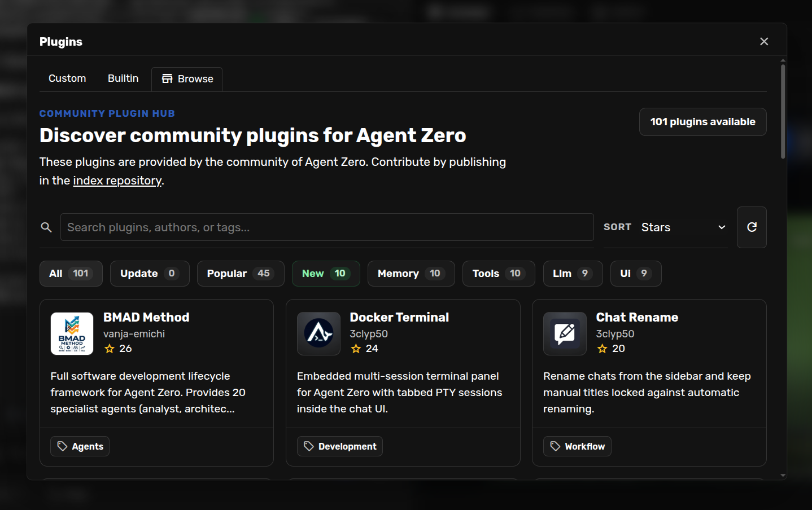Click the search magnifier icon
The width and height of the screenshot is (812, 510).
point(46,227)
